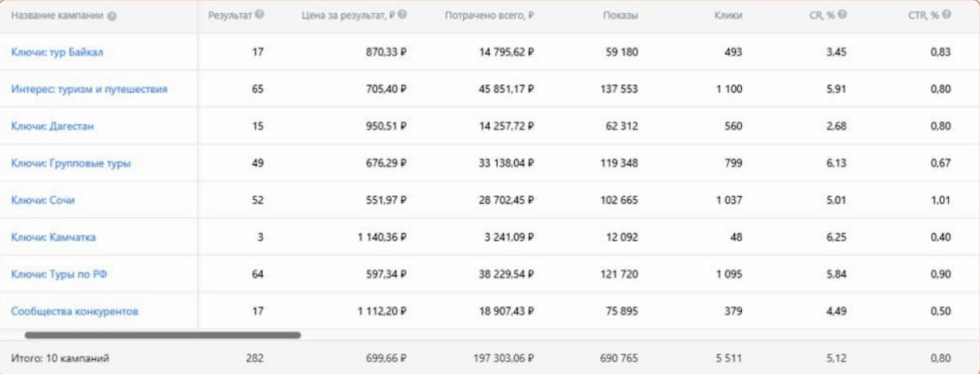Select the cell with 33 138,04 ₽
The height and width of the screenshot is (374, 980).
[507, 163]
